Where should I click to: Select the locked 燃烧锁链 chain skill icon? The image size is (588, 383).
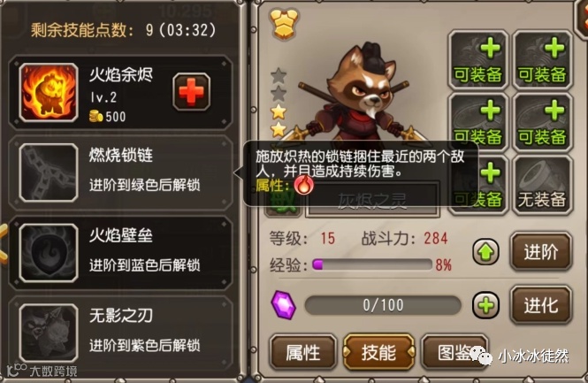click(49, 173)
